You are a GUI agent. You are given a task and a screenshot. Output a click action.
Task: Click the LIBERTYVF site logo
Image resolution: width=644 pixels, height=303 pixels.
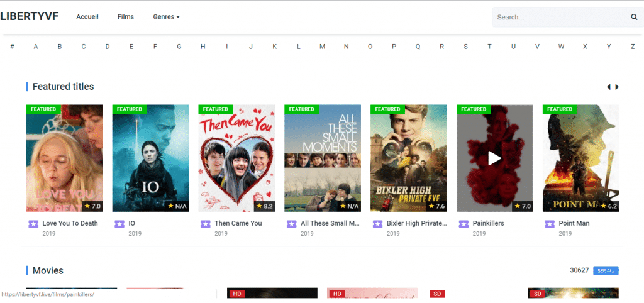[29, 16]
